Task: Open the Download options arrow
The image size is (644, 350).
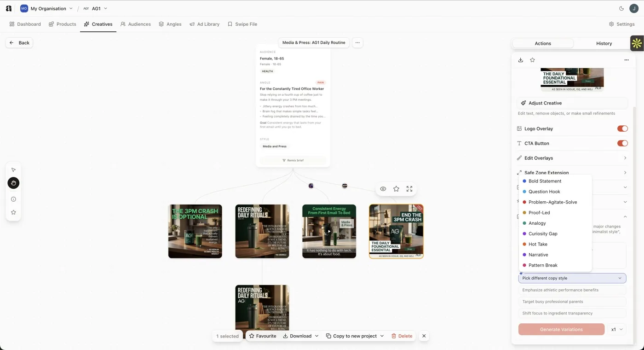Action: coord(317,336)
